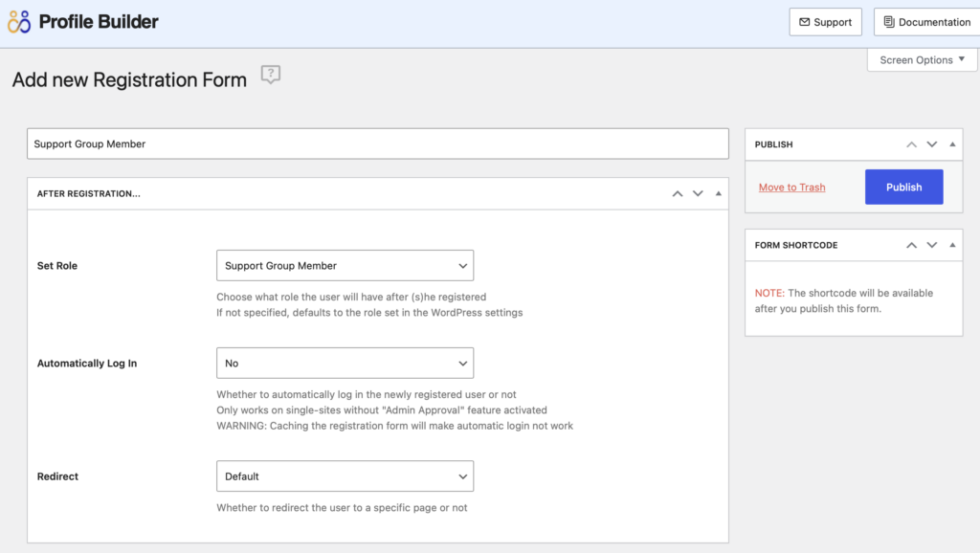Click the Support button
Screen dimensions: 980x553
tap(825, 22)
